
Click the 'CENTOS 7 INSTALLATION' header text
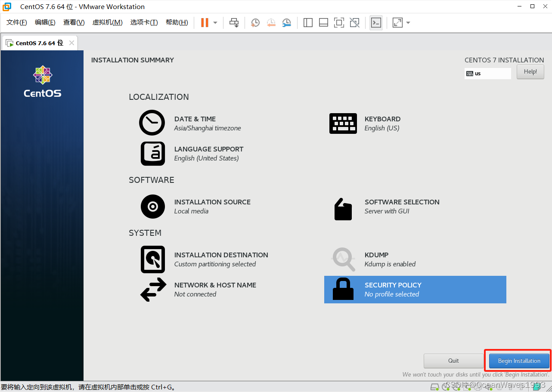point(504,60)
